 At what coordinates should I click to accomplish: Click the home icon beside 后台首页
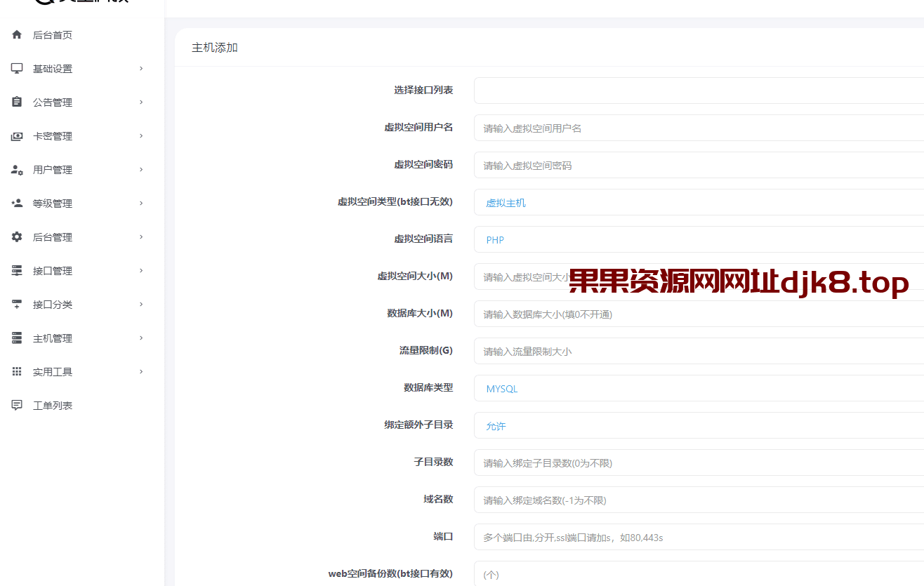(x=16, y=34)
